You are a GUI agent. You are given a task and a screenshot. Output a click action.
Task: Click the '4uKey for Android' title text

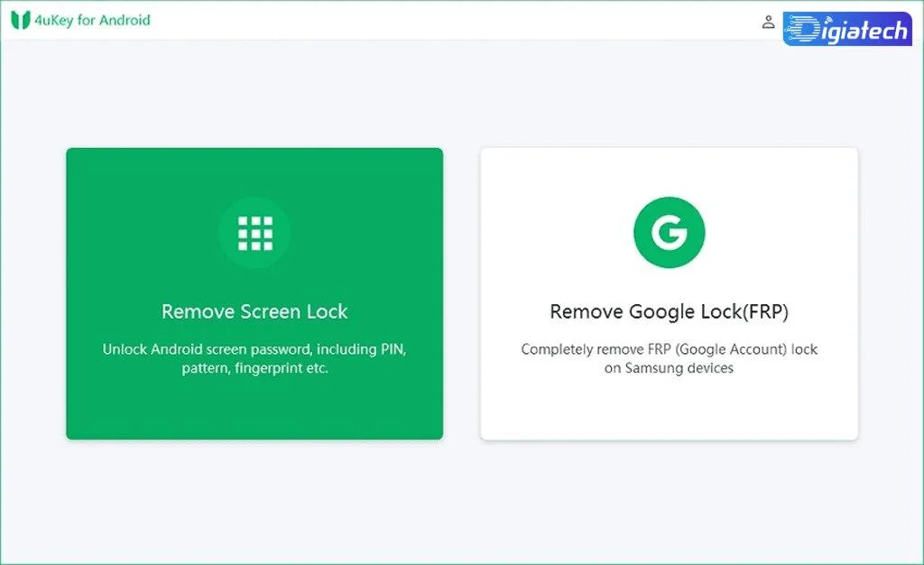point(93,20)
